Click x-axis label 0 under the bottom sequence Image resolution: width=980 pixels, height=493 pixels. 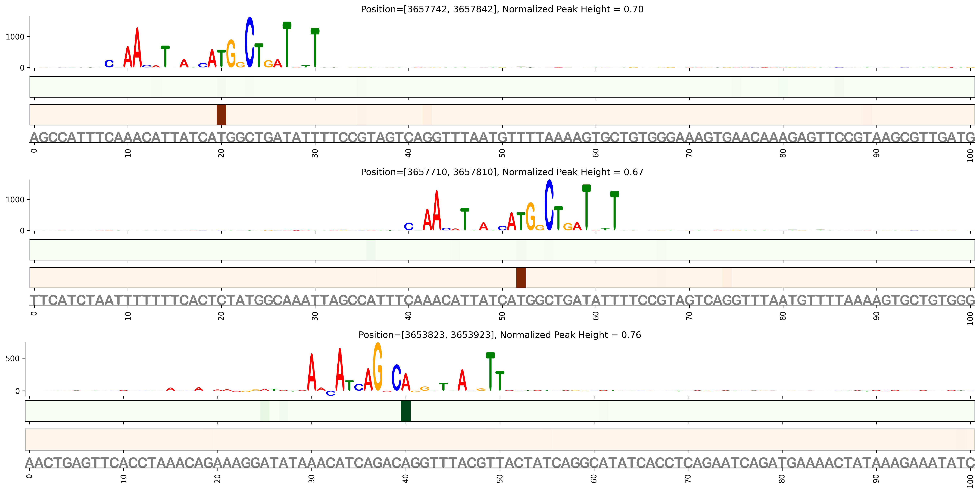click(x=30, y=476)
